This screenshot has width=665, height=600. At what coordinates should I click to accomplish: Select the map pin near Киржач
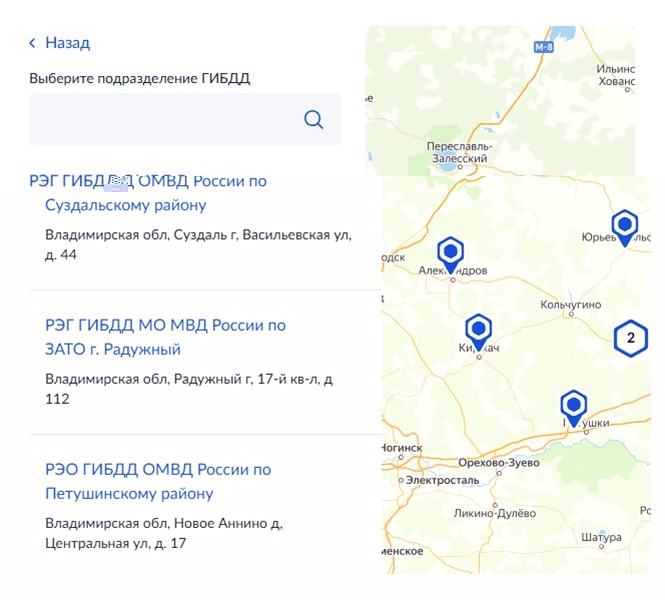478,332
